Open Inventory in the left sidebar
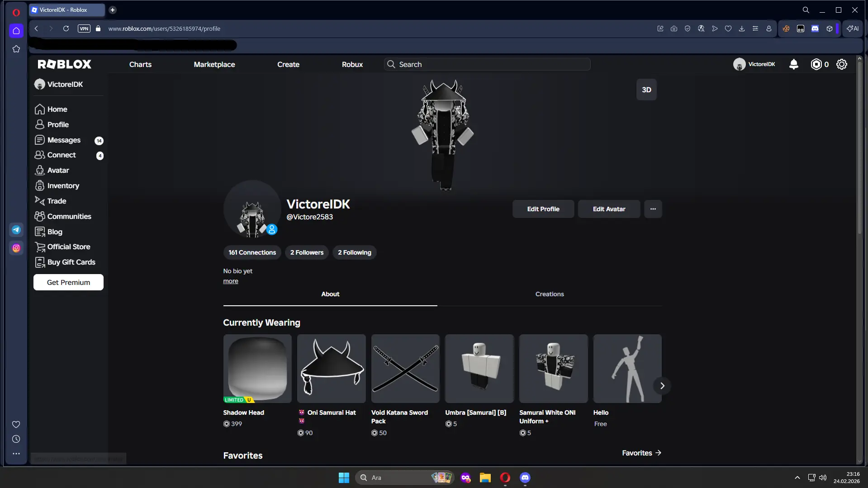The image size is (868, 488). point(63,185)
